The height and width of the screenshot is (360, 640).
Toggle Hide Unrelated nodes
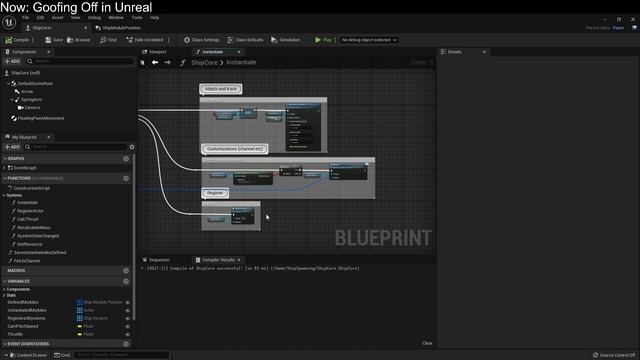[x=144, y=40]
